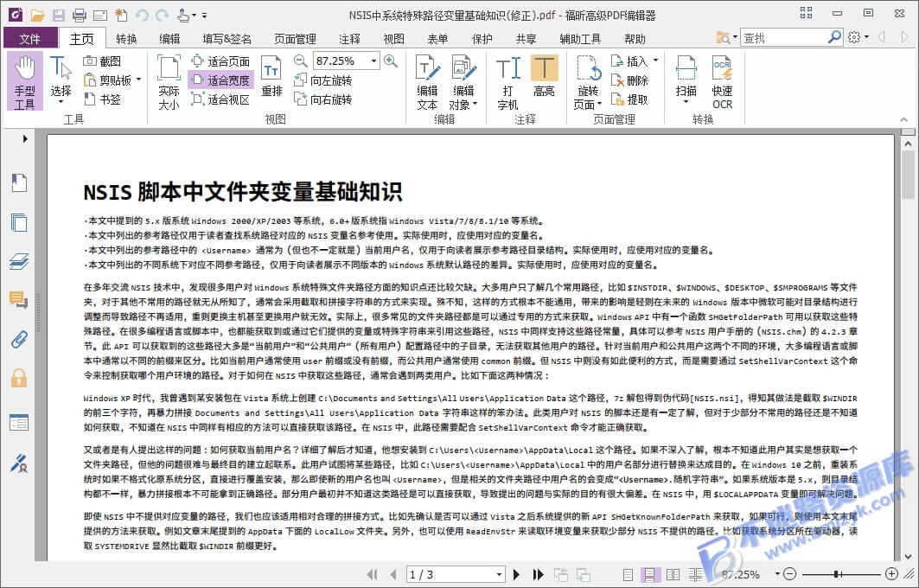Screen dimensions: 919x588
Task: Switch to the 注释 comment tab
Action: (349, 39)
